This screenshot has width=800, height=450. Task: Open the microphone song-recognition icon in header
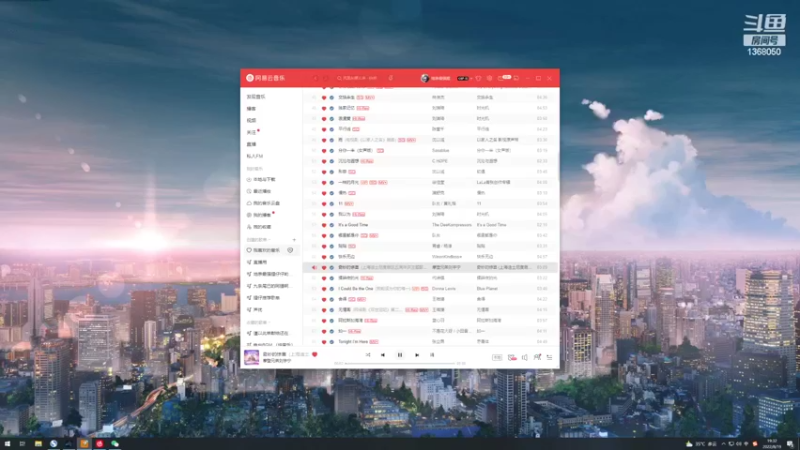click(391, 78)
